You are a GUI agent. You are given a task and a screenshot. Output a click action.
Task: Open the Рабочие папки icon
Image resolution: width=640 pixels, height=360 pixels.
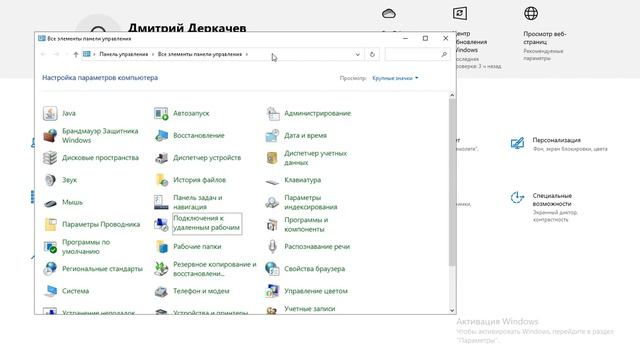(161, 247)
